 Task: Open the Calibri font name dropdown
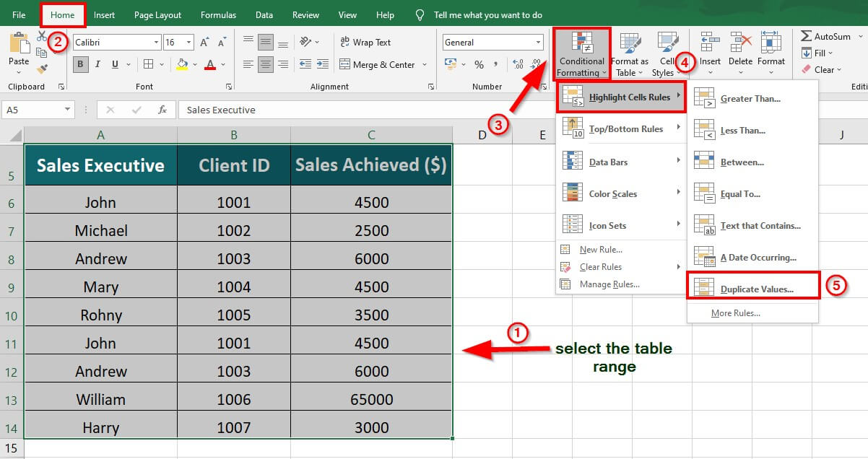[156, 43]
